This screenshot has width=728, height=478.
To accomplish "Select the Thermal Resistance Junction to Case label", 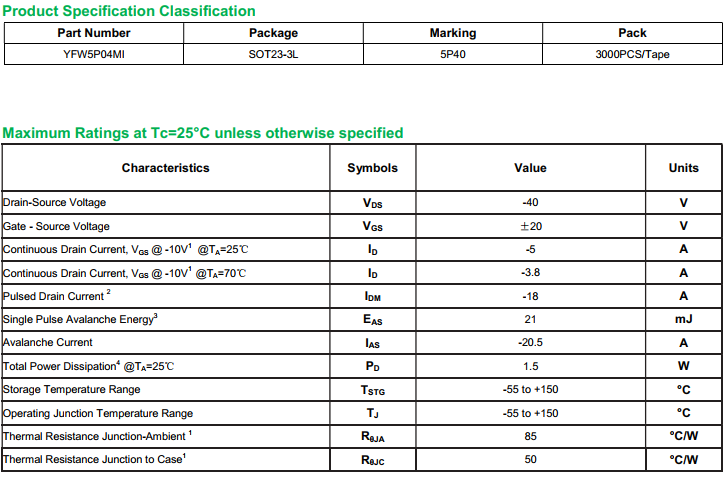I will pyautogui.click(x=94, y=459).
